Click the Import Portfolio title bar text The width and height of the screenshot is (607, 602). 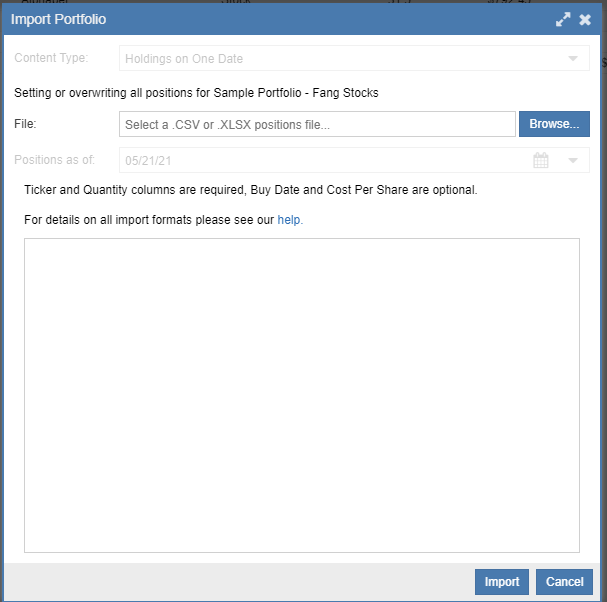[x=58, y=19]
